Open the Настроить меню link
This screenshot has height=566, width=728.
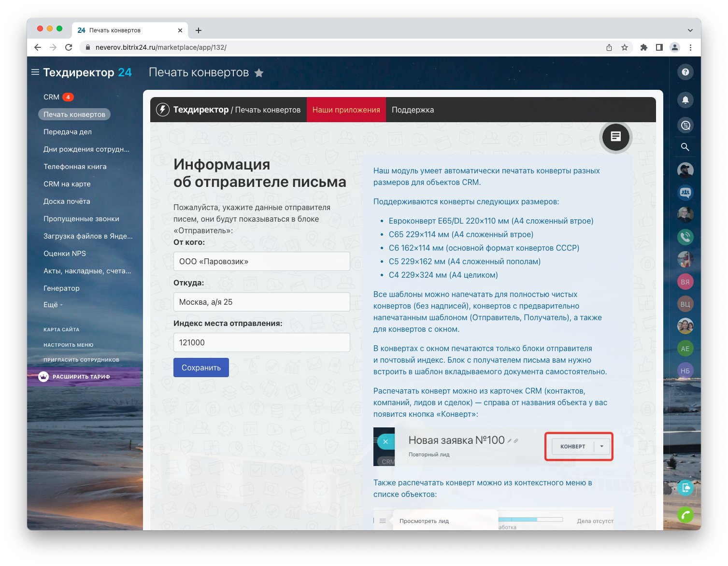69,345
